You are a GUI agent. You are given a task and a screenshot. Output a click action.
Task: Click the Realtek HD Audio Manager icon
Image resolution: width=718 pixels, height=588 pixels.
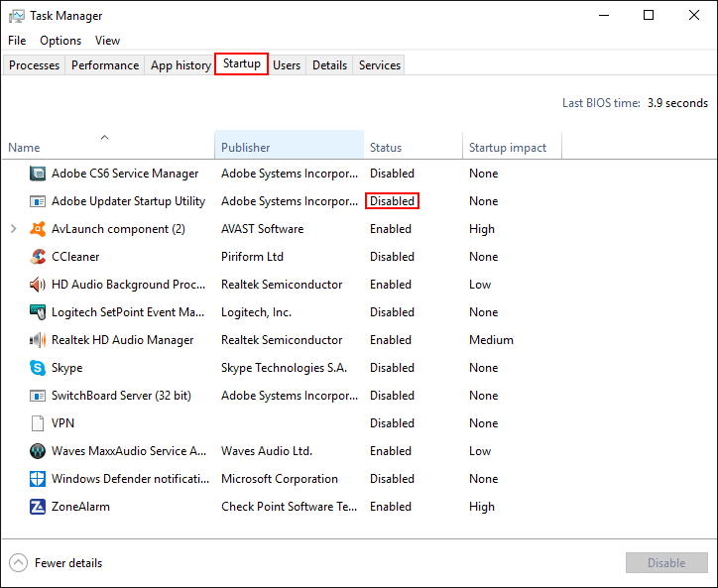coord(38,340)
